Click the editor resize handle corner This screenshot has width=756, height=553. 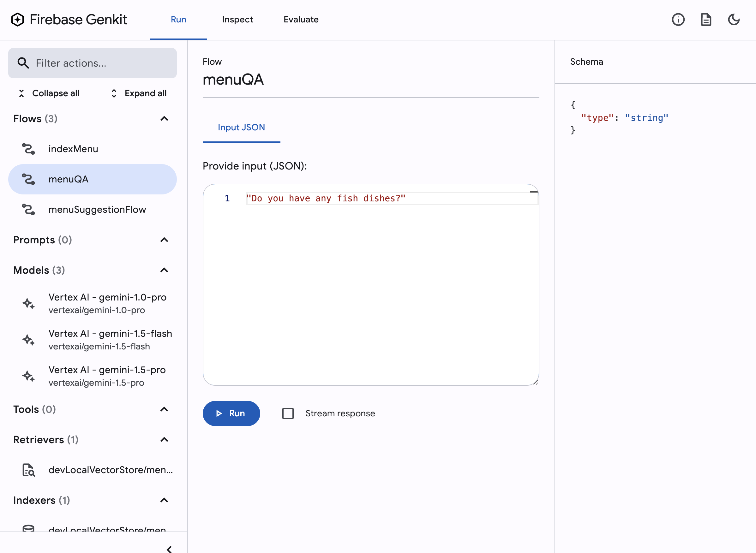[x=536, y=382]
